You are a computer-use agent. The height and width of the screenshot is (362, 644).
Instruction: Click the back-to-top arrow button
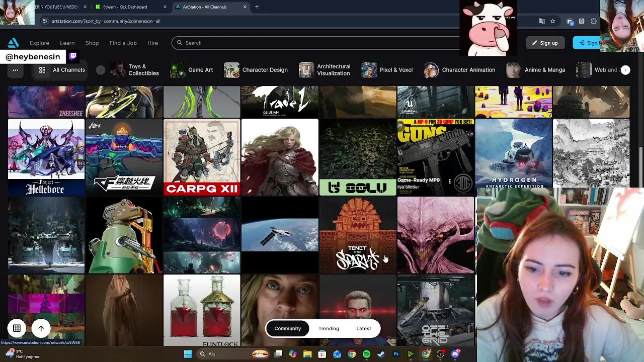click(x=41, y=328)
